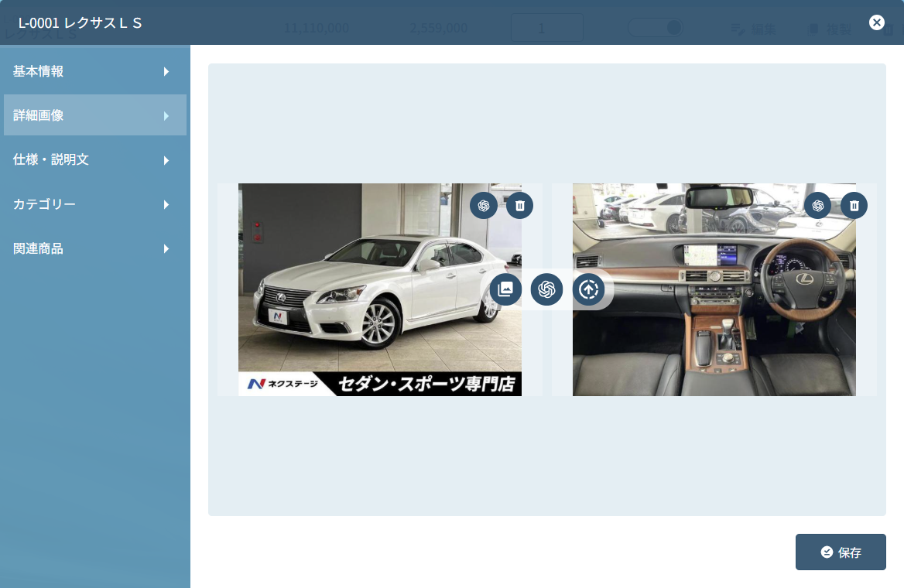
Task: Click the AI icon on the interior image
Action: pyautogui.click(x=817, y=205)
